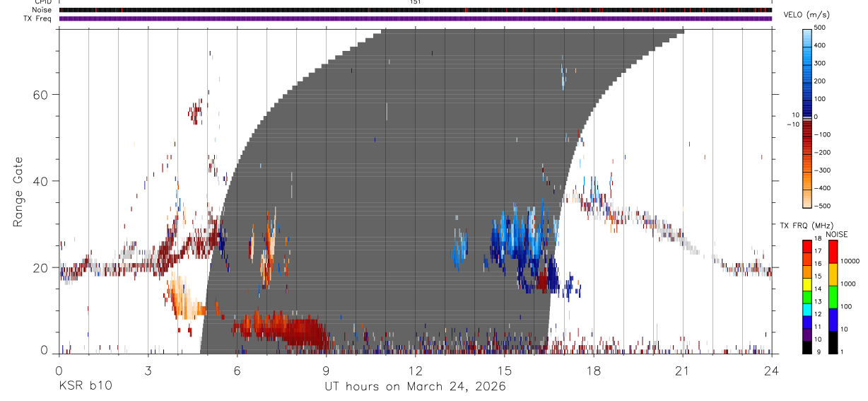Viewport: 868px width, 401px height.
Task: Click the 'Noise' row label at top left
Action: (43, 10)
